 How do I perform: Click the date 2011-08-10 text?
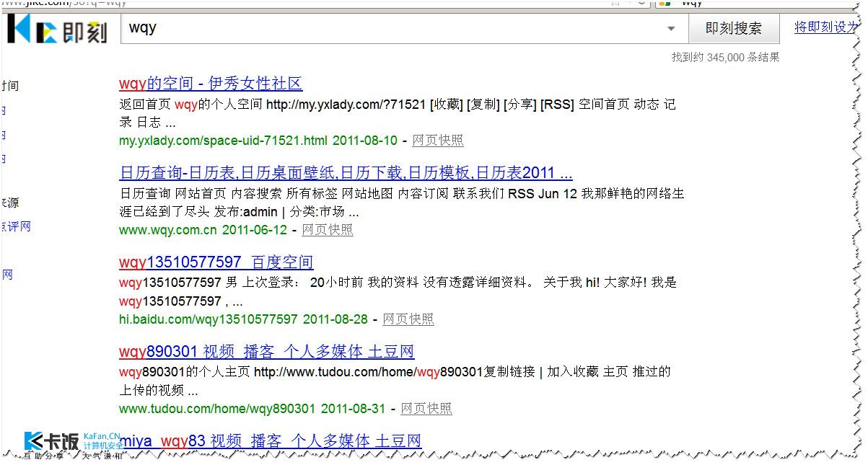click(x=365, y=141)
